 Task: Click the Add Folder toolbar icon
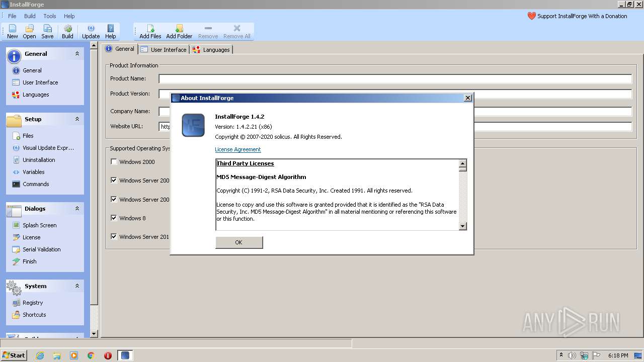click(179, 31)
